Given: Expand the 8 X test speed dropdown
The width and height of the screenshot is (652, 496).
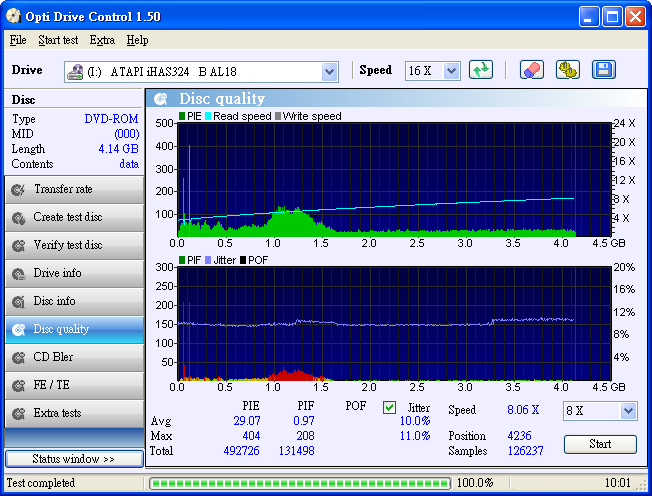Looking at the screenshot, I should pos(628,411).
